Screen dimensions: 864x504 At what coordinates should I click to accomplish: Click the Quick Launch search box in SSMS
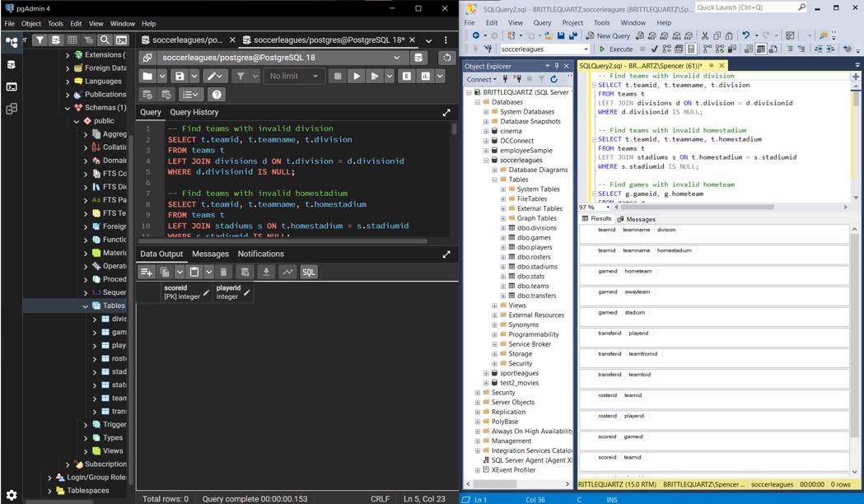751,7
